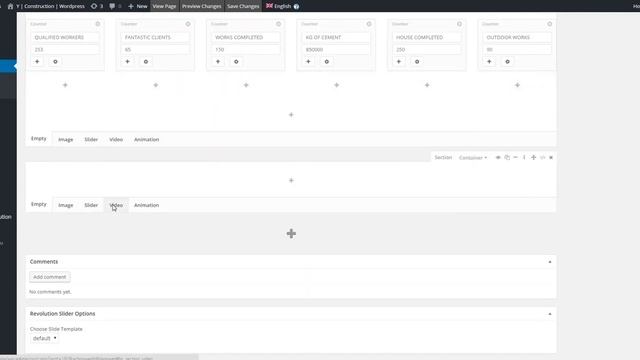Select Animation tab in the lower empty section

147,205
